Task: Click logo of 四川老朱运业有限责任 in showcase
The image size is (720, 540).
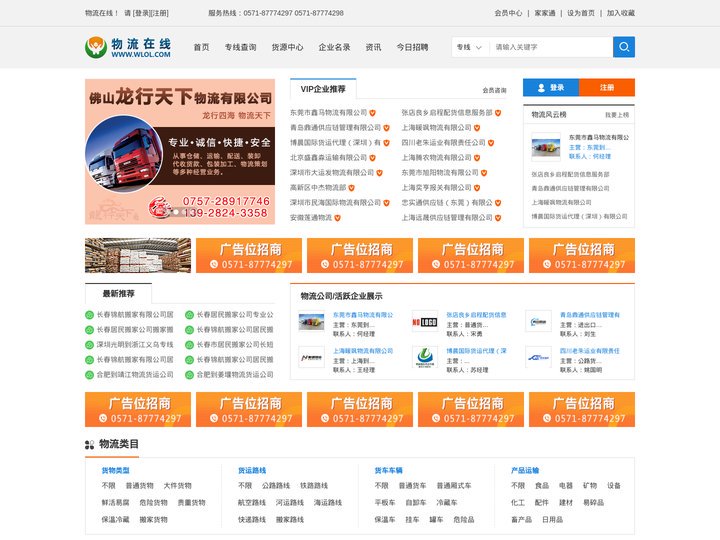Action: [x=538, y=357]
